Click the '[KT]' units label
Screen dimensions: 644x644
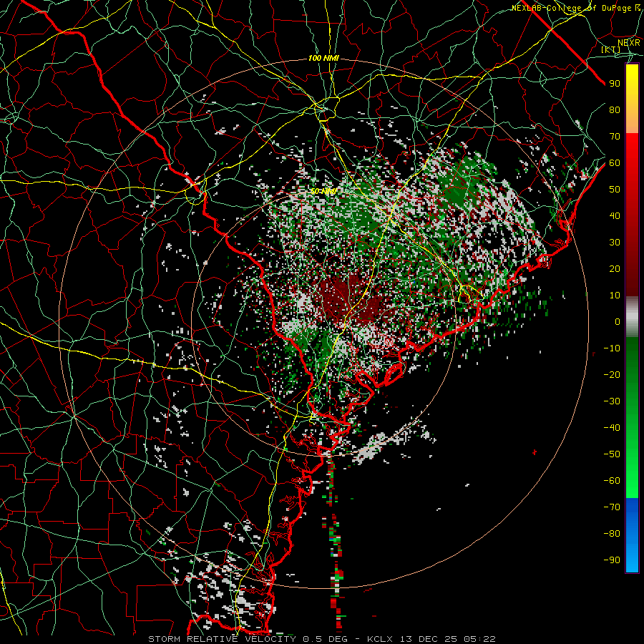coord(611,49)
